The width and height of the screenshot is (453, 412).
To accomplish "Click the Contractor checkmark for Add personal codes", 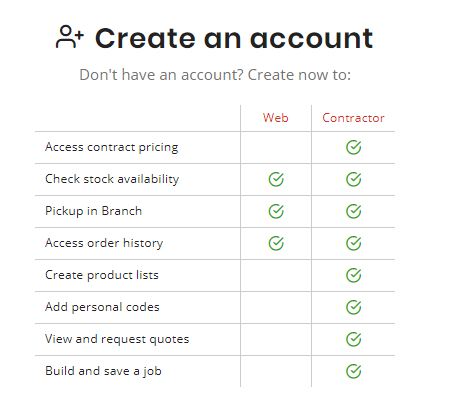I will 353,307.
